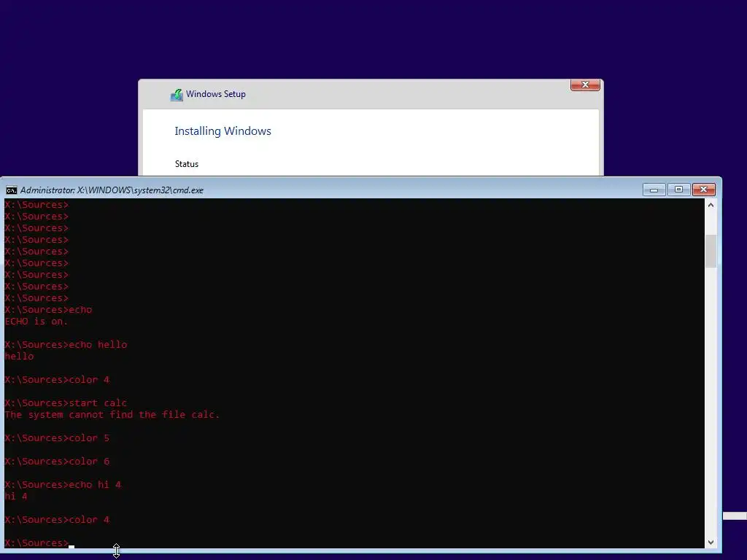
Task: Click the cmd vertical scrollbar thumb
Action: click(x=711, y=251)
